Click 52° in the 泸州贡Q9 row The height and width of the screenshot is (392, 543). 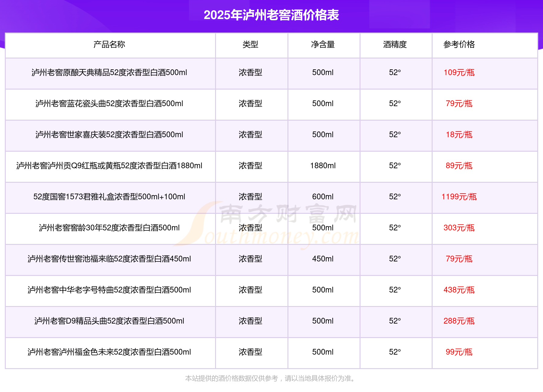coord(395,166)
